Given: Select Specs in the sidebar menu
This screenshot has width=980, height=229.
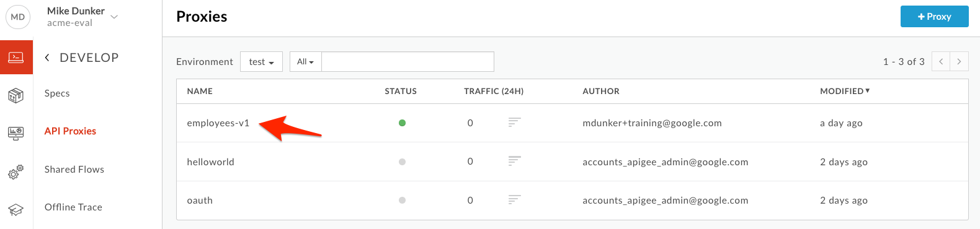Looking at the screenshot, I should point(57,93).
